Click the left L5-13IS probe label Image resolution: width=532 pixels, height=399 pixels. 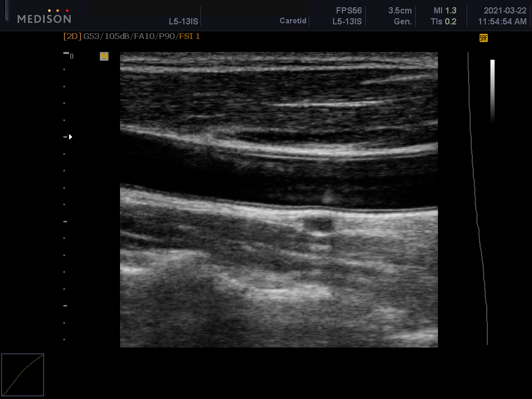pos(183,22)
